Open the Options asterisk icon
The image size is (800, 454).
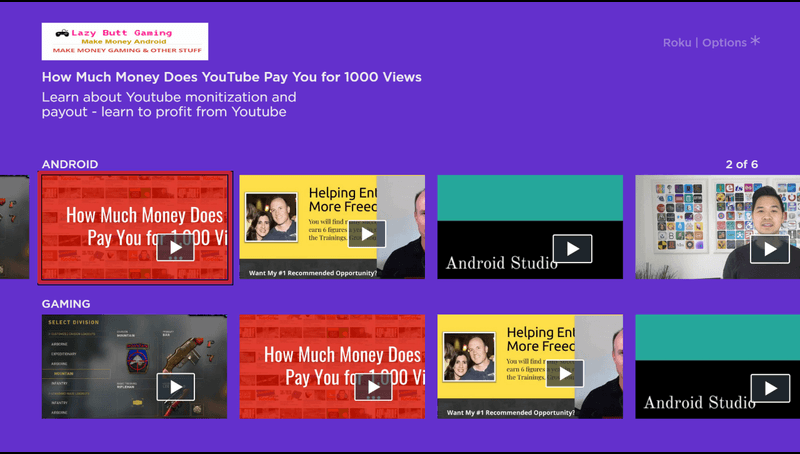point(755,41)
